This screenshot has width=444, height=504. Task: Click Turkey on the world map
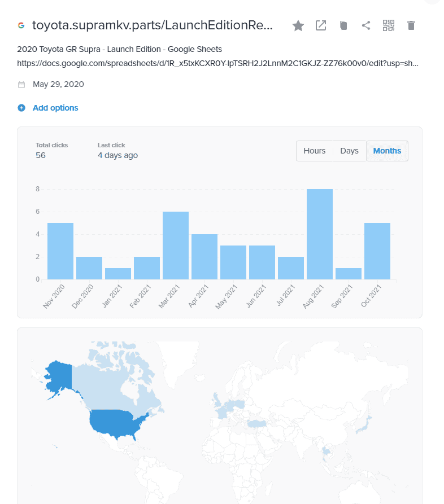pos(257,424)
